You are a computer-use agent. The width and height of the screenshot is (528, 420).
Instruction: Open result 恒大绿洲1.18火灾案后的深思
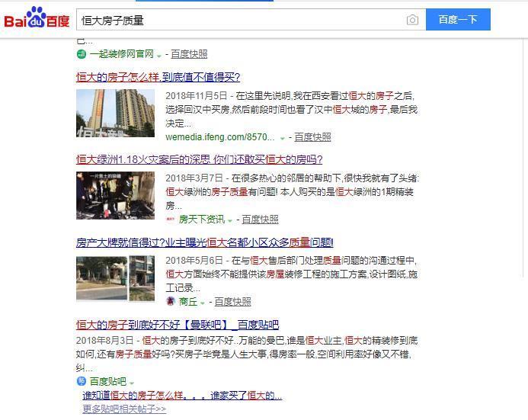coord(199,159)
